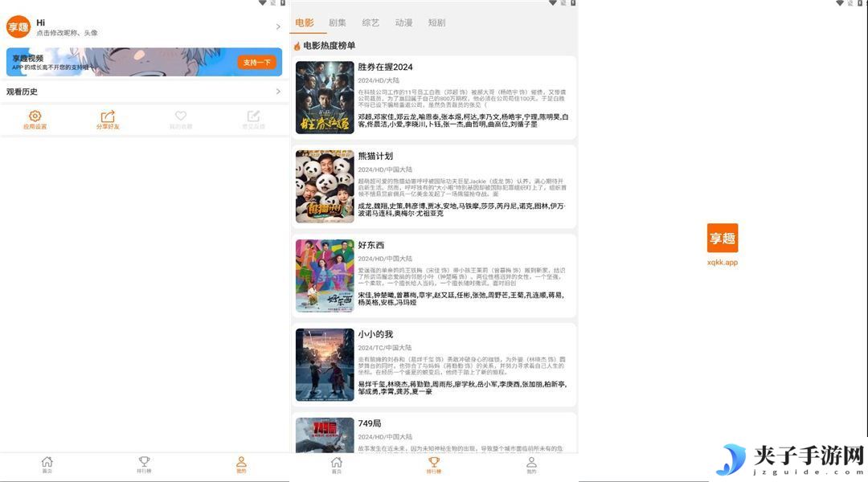Expand profile details chevron next to Hi
This screenshot has width=868, height=482.
278,27
